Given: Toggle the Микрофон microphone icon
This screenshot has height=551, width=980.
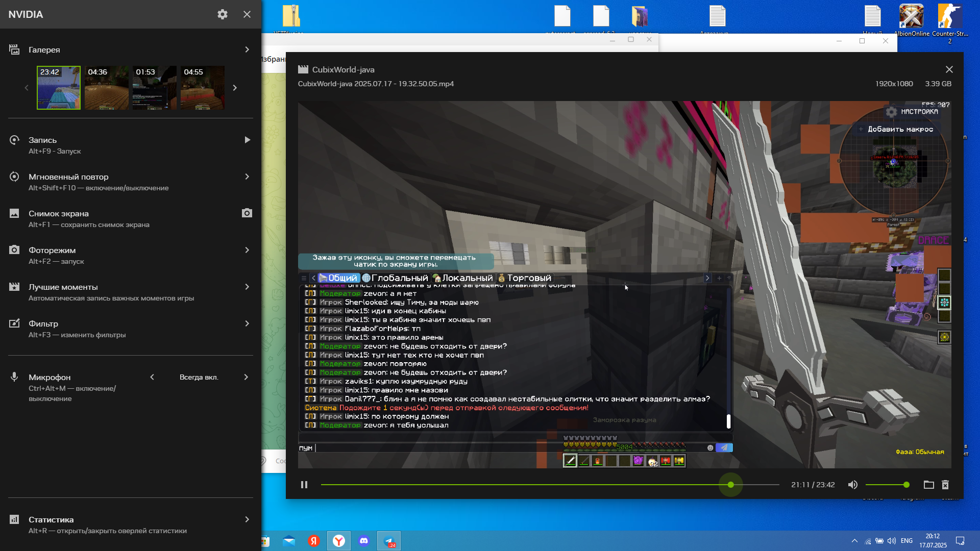Looking at the screenshot, I should (14, 377).
